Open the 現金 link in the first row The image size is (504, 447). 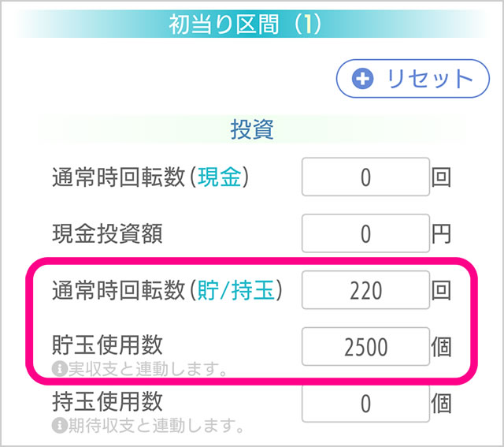(x=222, y=177)
